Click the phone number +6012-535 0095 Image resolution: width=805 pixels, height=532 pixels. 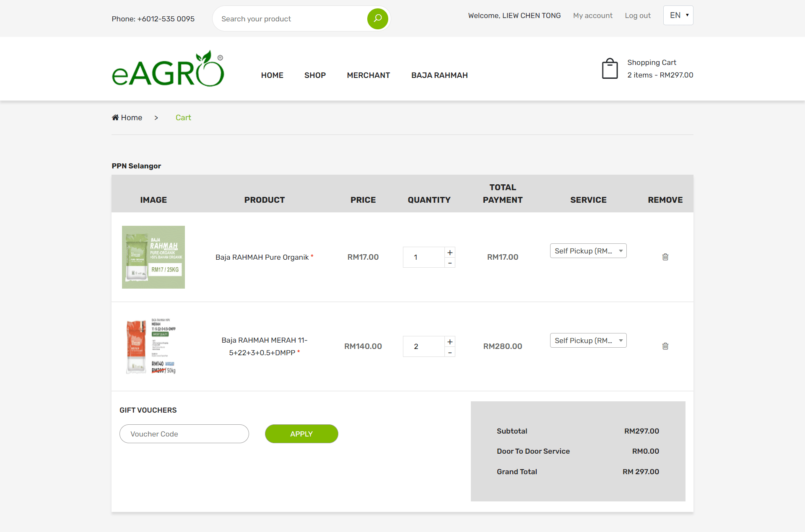coord(166,19)
